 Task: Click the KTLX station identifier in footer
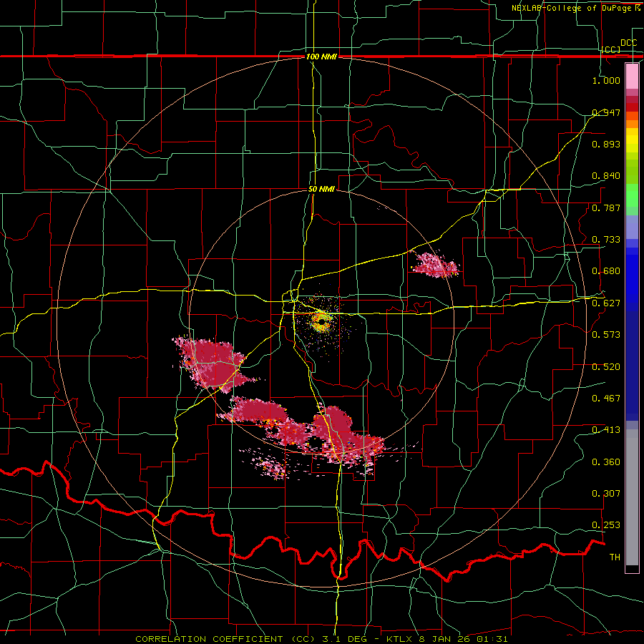tap(400, 639)
